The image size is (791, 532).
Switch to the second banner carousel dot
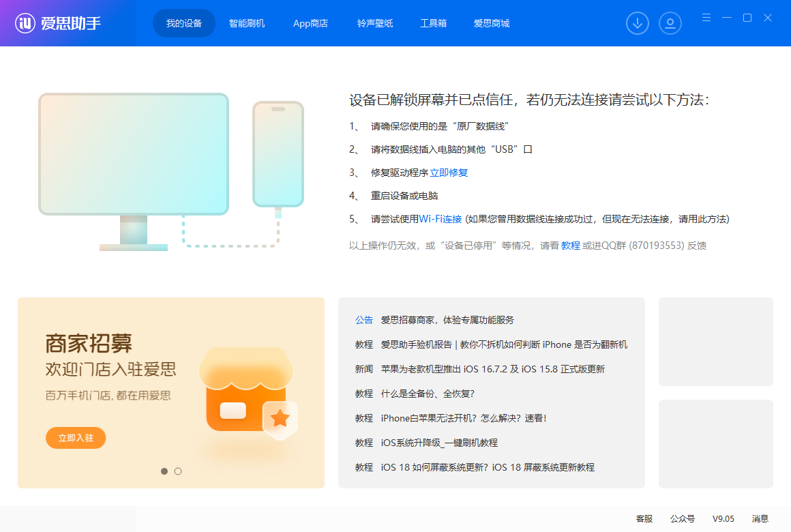click(x=178, y=471)
